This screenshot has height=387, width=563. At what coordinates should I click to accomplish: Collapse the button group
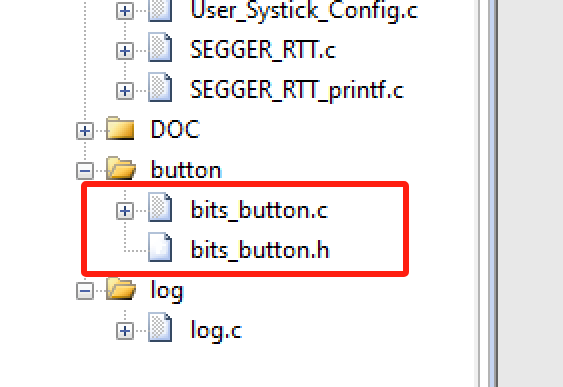tap(85, 171)
